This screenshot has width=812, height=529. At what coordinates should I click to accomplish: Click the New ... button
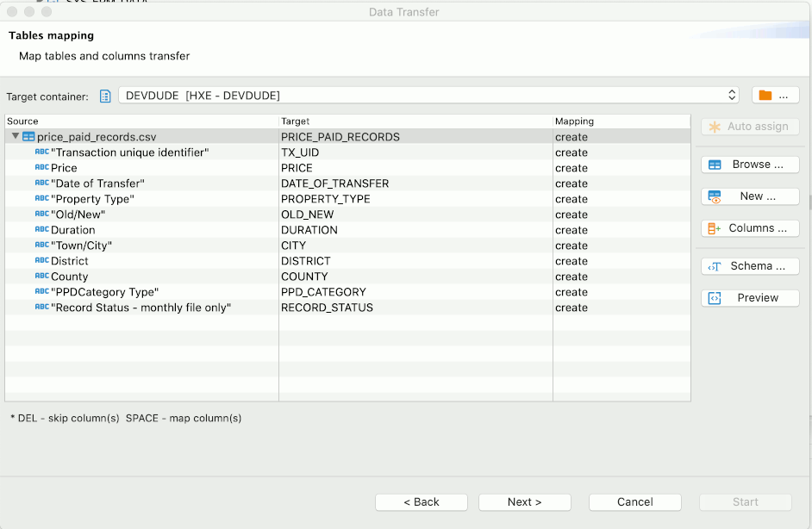(x=750, y=196)
